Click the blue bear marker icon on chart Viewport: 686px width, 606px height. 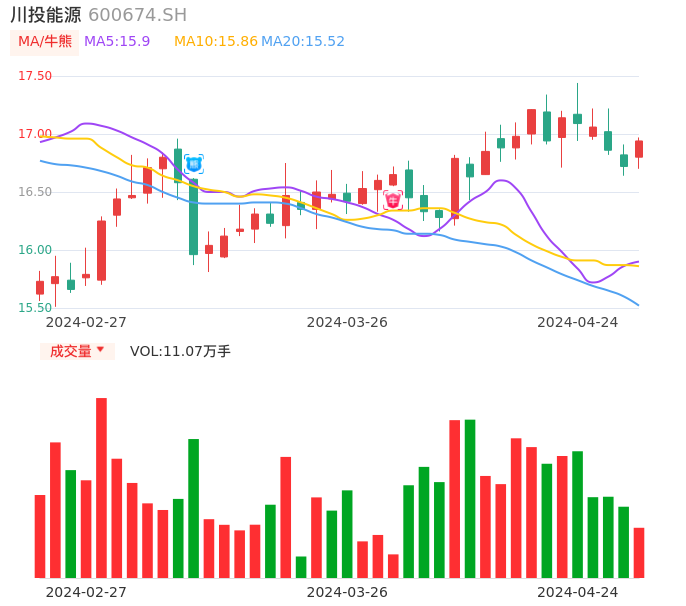193,164
